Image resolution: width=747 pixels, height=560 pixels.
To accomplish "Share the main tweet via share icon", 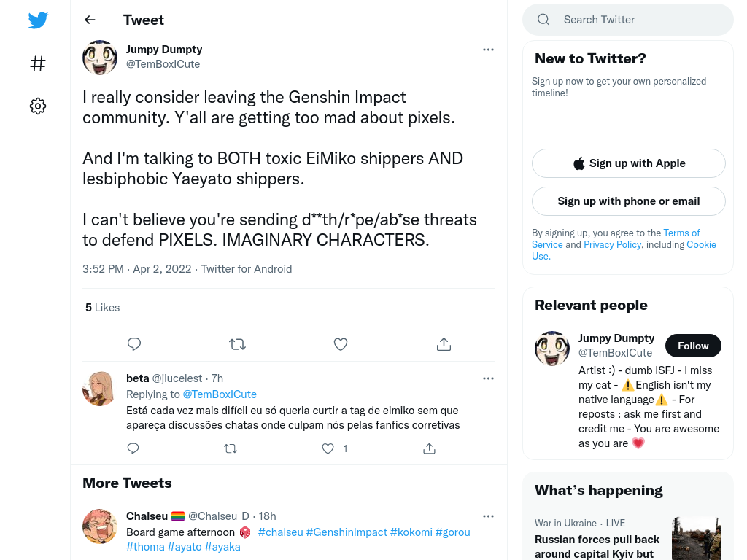I will click(444, 344).
